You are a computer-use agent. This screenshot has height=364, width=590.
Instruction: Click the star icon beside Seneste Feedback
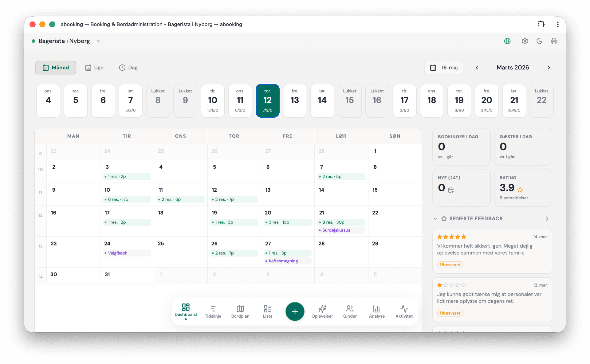click(444, 218)
